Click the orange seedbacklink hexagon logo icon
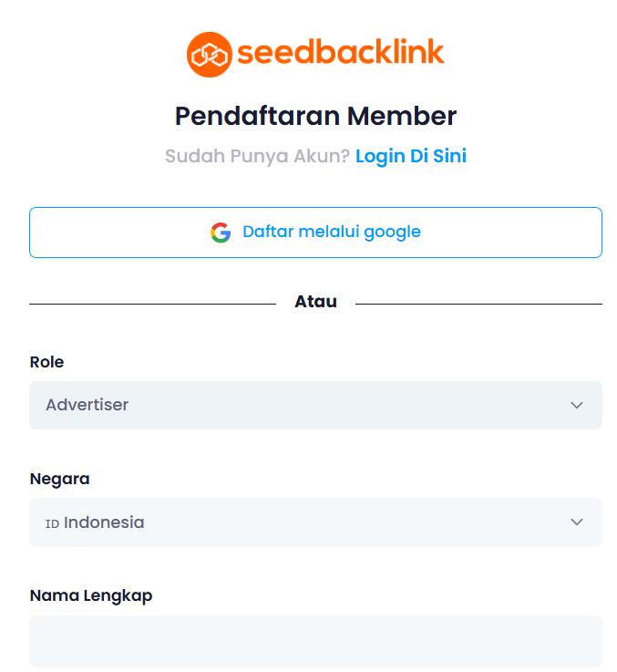This screenshot has height=672, width=617. point(209,55)
